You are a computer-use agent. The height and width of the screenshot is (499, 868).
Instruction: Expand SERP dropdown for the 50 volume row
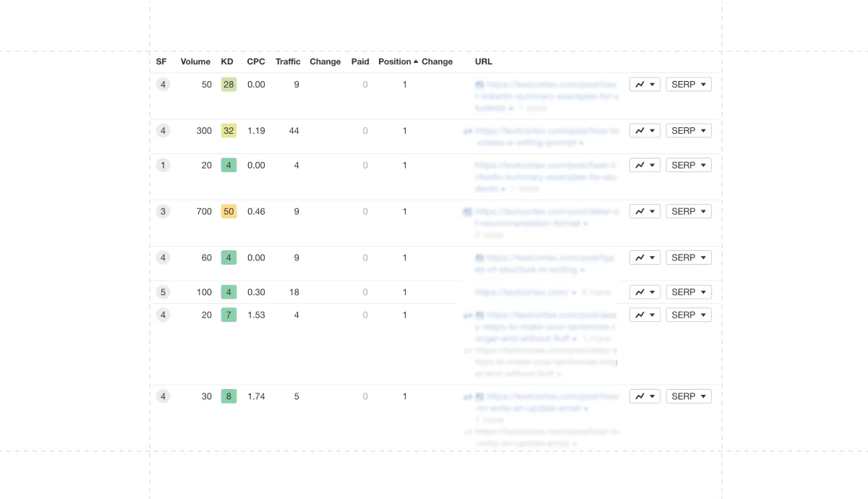pyautogui.click(x=689, y=85)
